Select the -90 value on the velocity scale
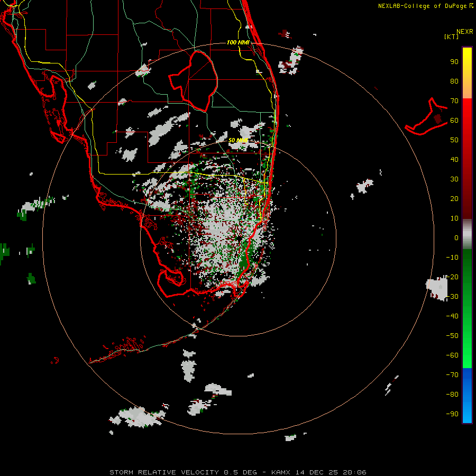Image resolution: width=476 pixels, height=476 pixels. 452,414
